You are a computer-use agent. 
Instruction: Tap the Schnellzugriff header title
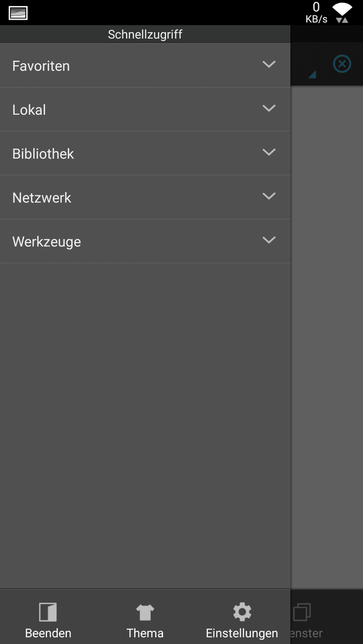point(144,35)
